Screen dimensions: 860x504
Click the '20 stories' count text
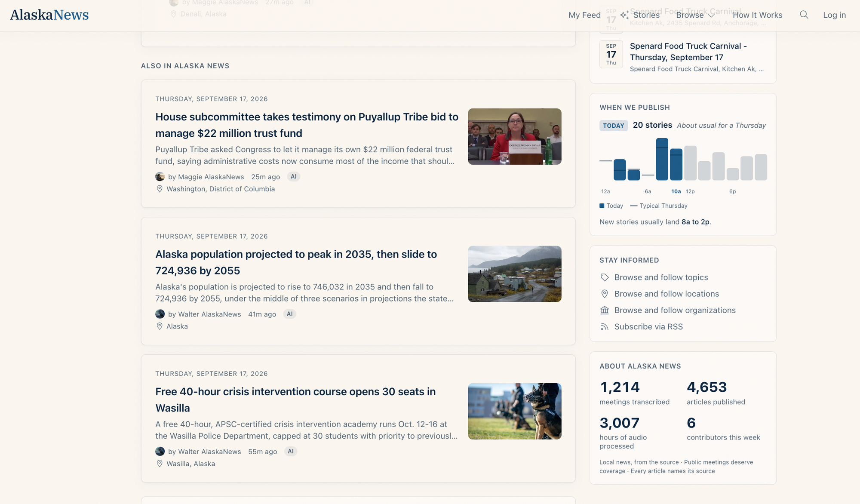(652, 125)
